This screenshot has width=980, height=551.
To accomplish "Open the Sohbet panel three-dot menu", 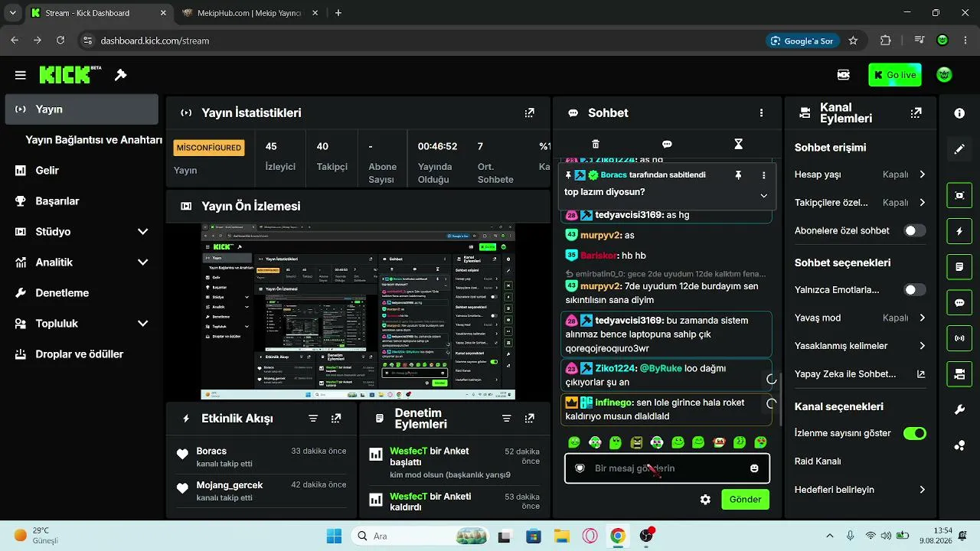I will pyautogui.click(x=761, y=112).
